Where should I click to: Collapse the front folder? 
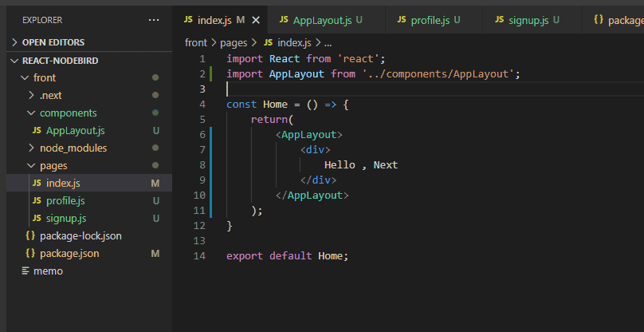[x=89, y=77]
